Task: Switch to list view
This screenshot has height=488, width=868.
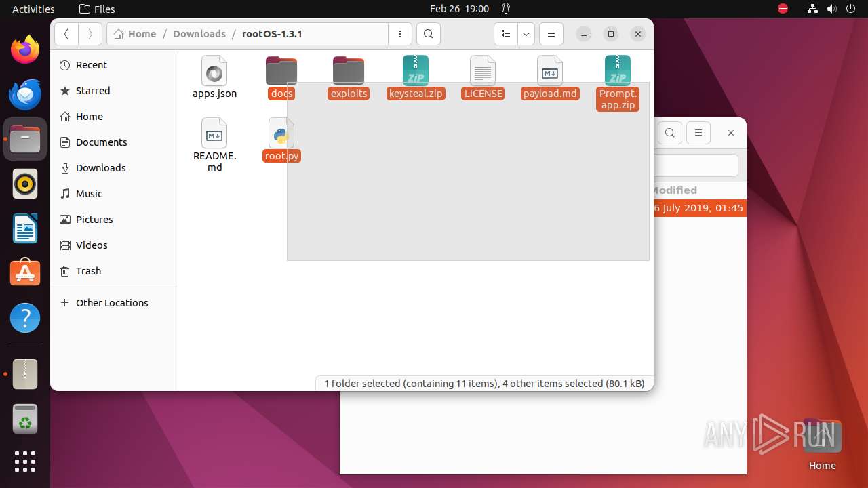Action: coord(506,34)
